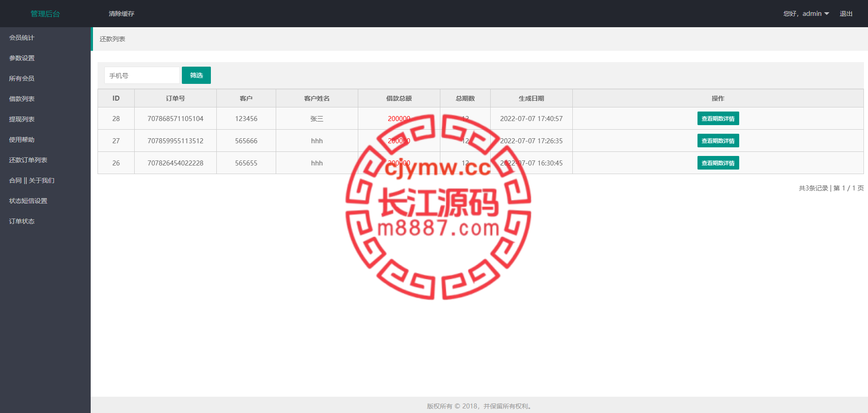Focus the 手机号 search field
Image resolution: width=868 pixels, height=413 pixels.
[142, 75]
